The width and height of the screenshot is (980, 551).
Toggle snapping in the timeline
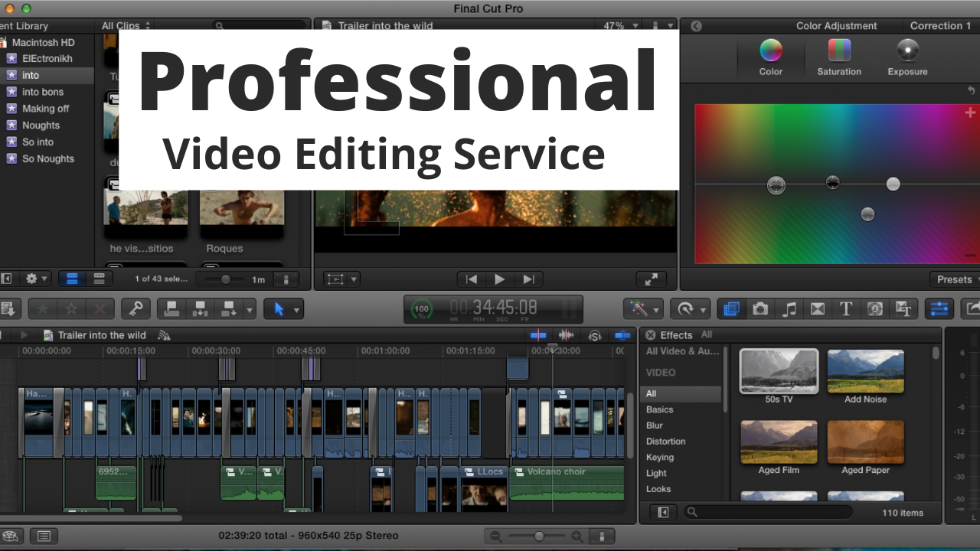point(622,334)
